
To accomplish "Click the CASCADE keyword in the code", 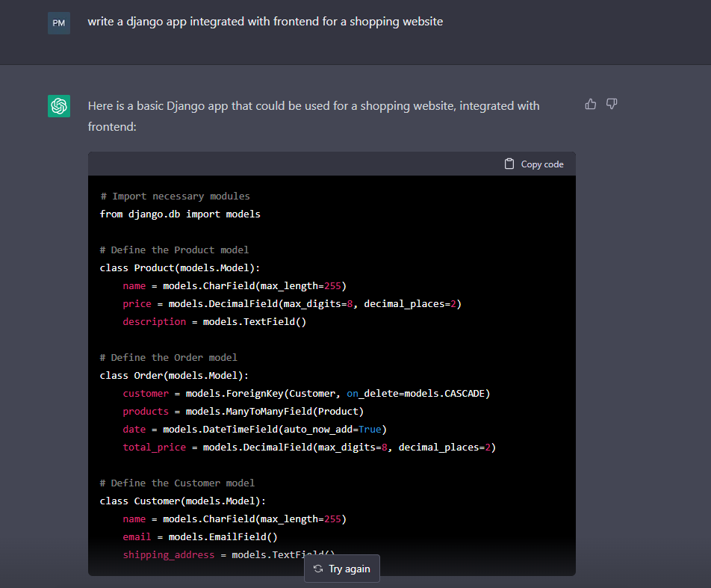I will coord(463,393).
